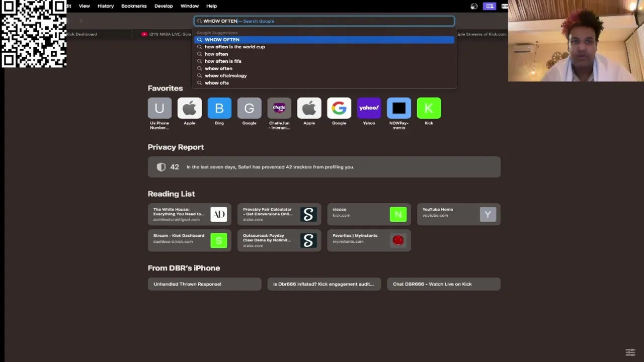
Task: Open start page customization settings icon
Action: pyautogui.click(x=630, y=352)
